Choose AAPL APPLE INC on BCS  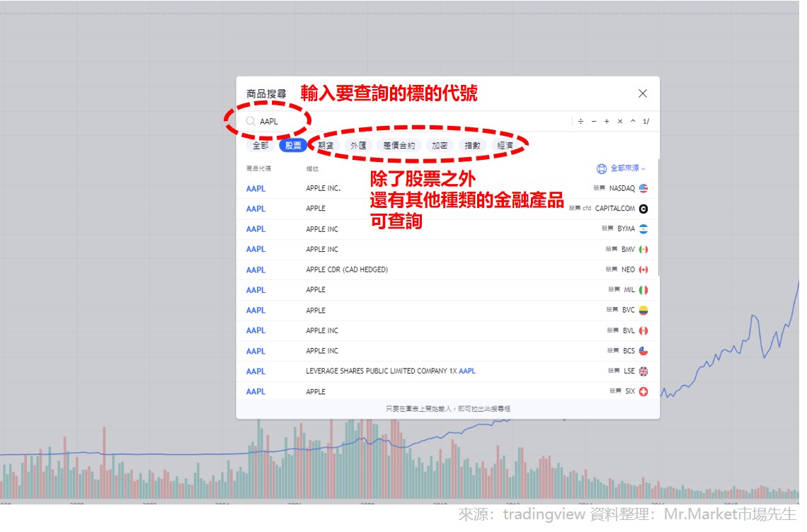click(x=447, y=351)
